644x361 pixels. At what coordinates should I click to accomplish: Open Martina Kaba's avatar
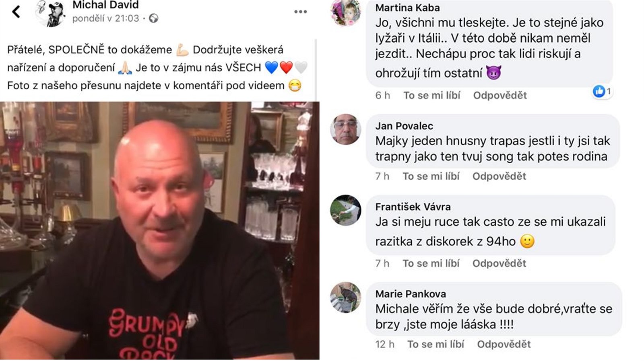click(345, 12)
